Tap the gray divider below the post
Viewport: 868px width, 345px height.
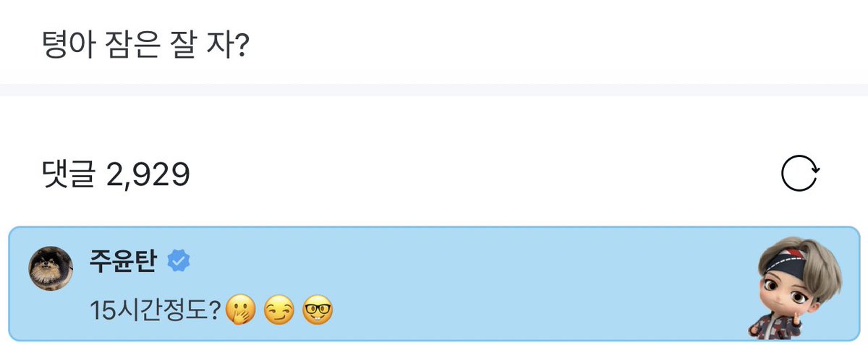point(434,90)
